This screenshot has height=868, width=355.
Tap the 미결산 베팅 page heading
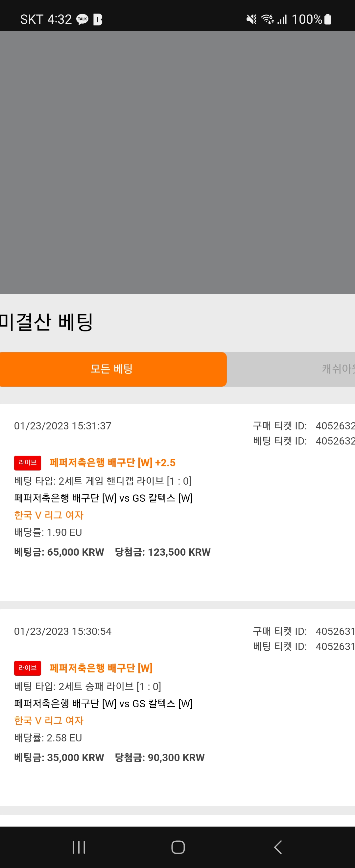(x=46, y=322)
